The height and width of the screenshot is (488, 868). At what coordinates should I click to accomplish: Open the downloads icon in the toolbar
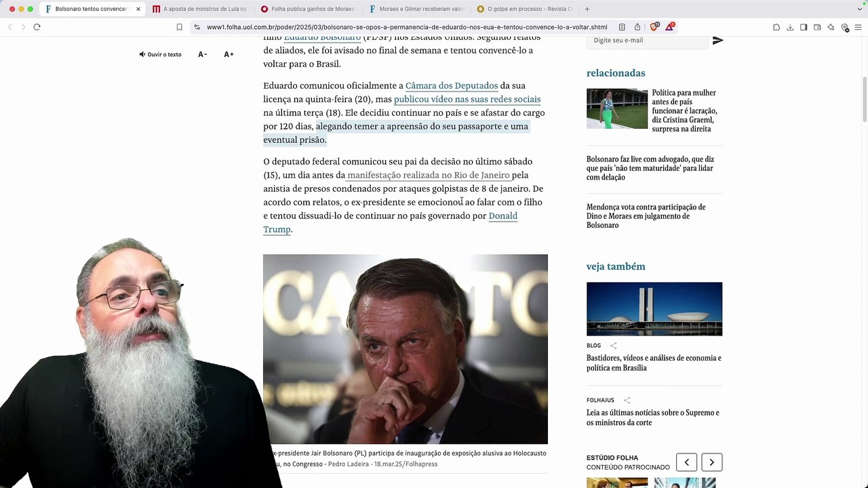[x=790, y=27]
